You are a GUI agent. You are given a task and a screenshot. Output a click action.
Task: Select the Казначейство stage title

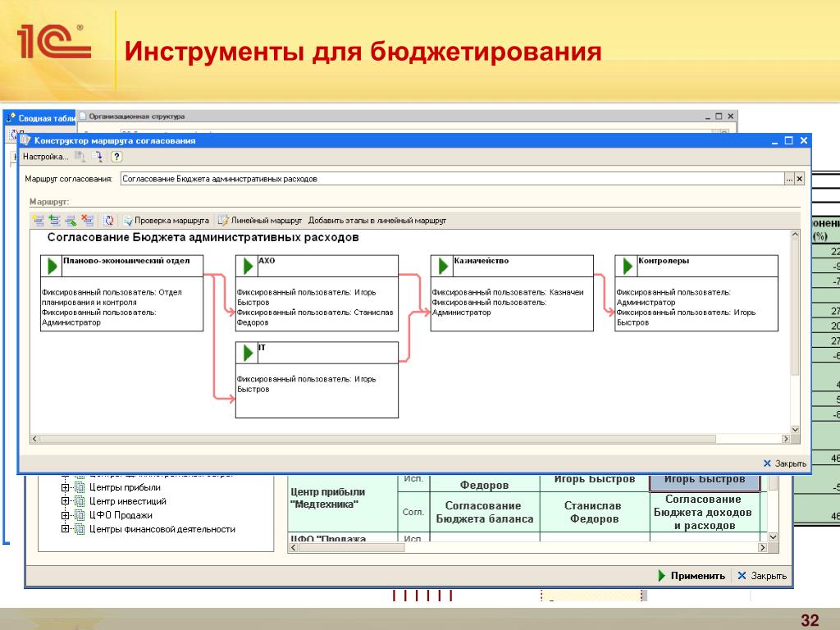pyautogui.click(x=481, y=261)
